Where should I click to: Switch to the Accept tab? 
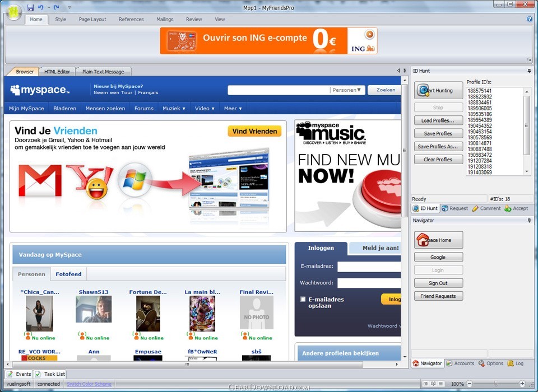(x=516, y=208)
